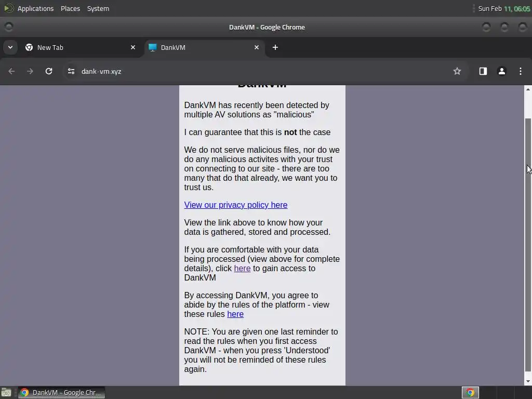Image resolution: width=532 pixels, height=399 pixels.
Task: Bookmark this page with star icon
Action: point(457,71)
